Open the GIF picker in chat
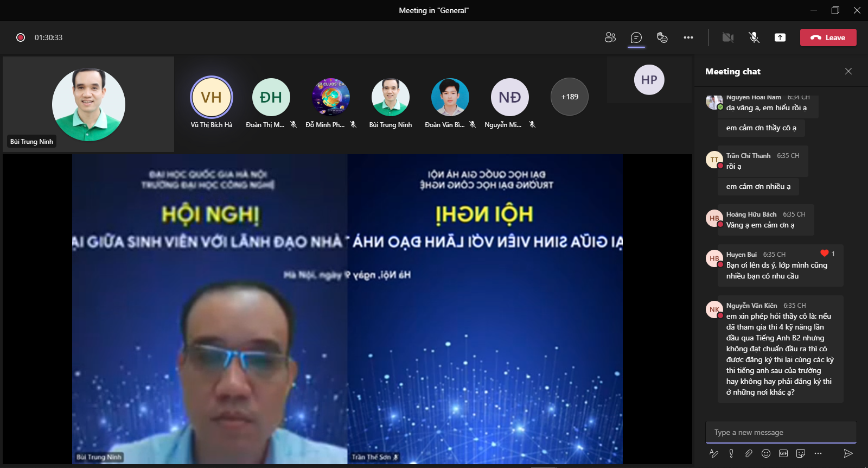Image resolution: width=868 pixels, height=468 pixels. pyautogui.click(x=783, y=453)
